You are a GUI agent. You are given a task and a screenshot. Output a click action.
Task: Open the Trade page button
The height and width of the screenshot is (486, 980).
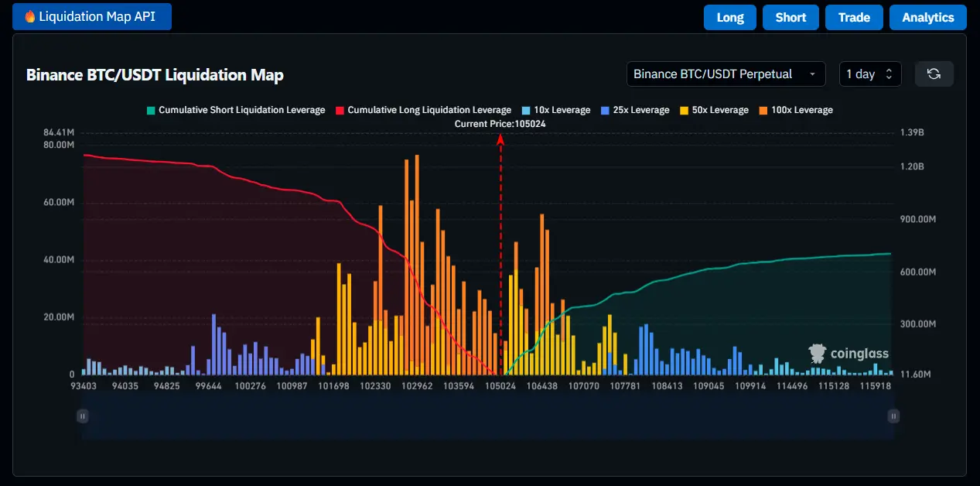click(854, 17)
